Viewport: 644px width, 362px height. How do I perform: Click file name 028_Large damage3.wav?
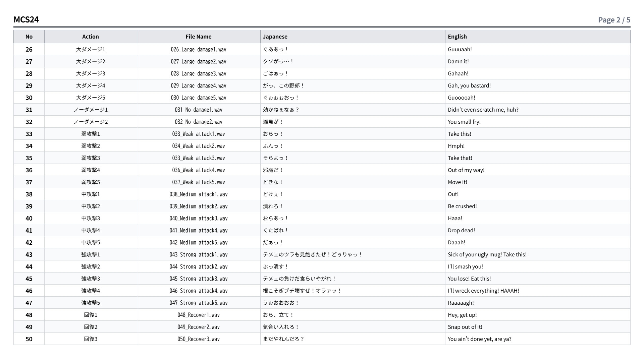[x=199, y=73]
